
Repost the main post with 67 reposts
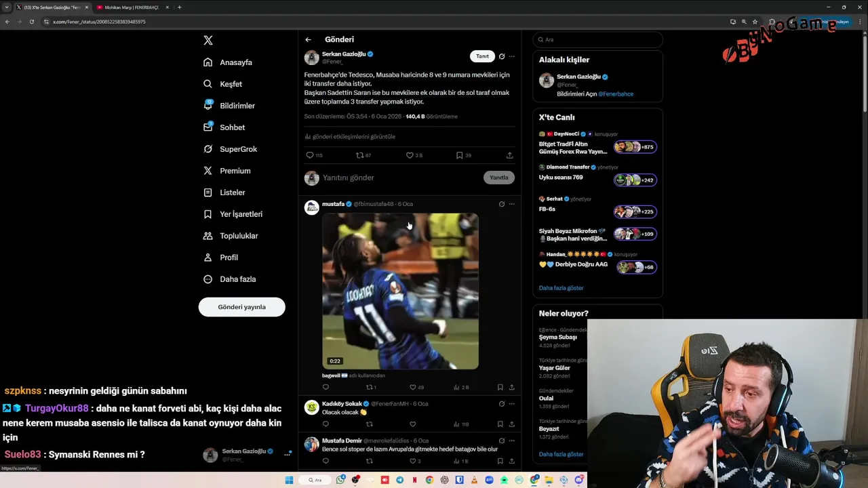363,155
